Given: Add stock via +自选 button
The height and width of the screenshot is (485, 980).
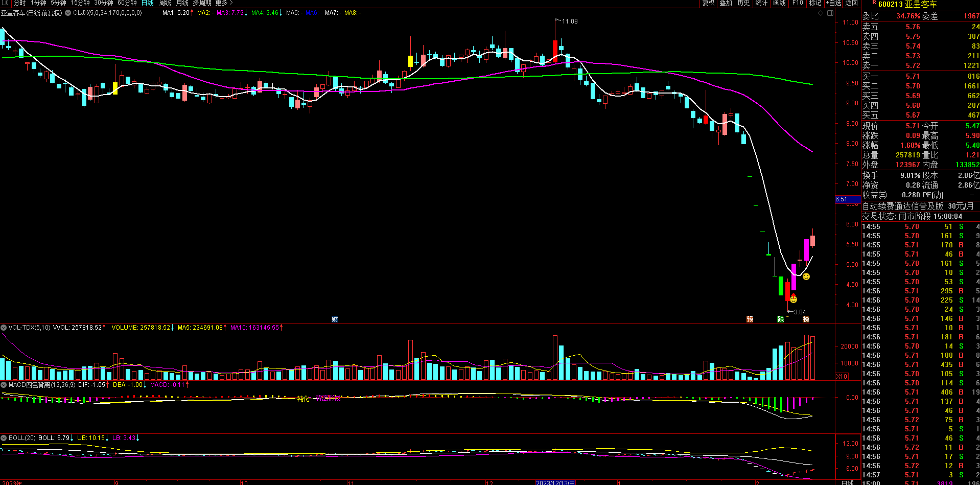Looking at the screenshot, I should coord(833,3).
